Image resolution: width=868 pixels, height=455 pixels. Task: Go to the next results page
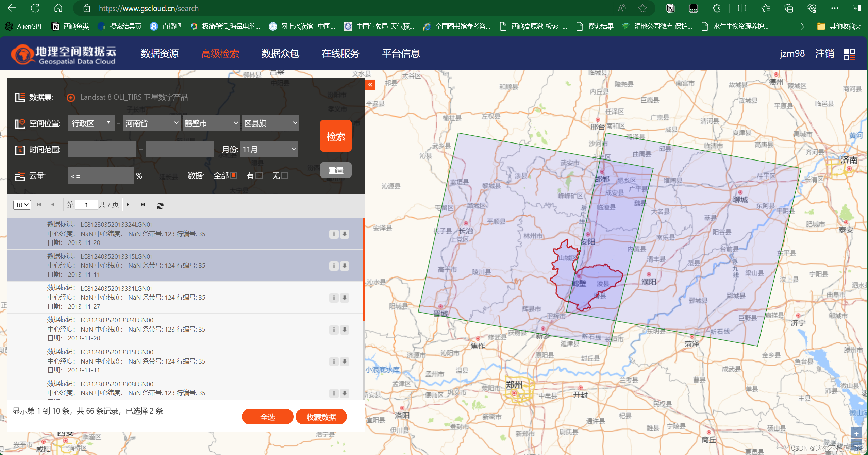(x=128, y=205)
